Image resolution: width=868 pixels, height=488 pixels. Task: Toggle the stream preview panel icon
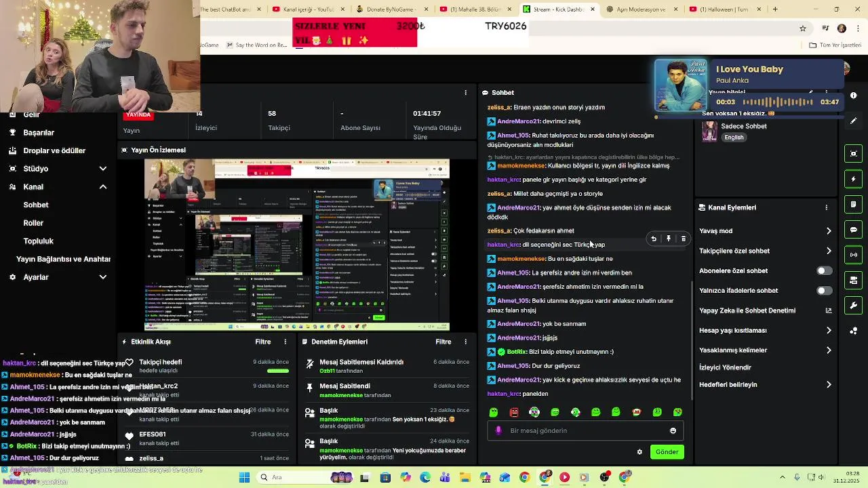click(x=854, y=154)
